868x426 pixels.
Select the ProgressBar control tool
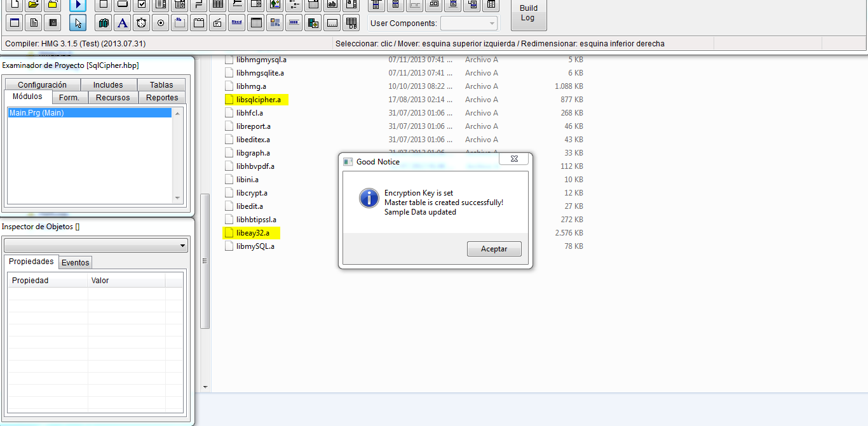tap(294, 23)
